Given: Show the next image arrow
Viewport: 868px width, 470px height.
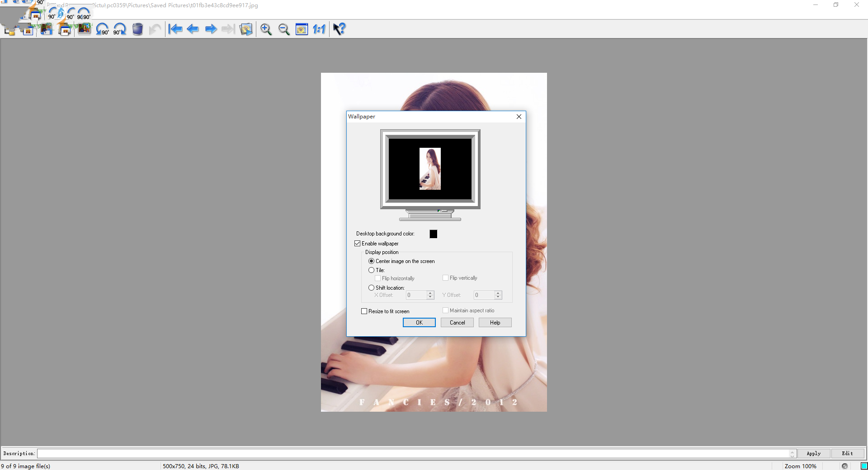Looking at the screenshot, I should 211,29.
